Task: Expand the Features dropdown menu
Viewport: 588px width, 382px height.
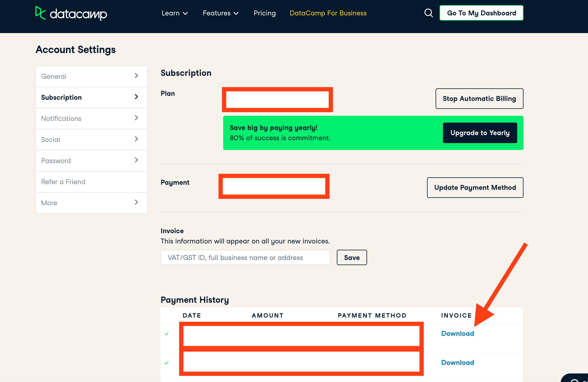Action: pyautogui.click(x=221, y=13)
